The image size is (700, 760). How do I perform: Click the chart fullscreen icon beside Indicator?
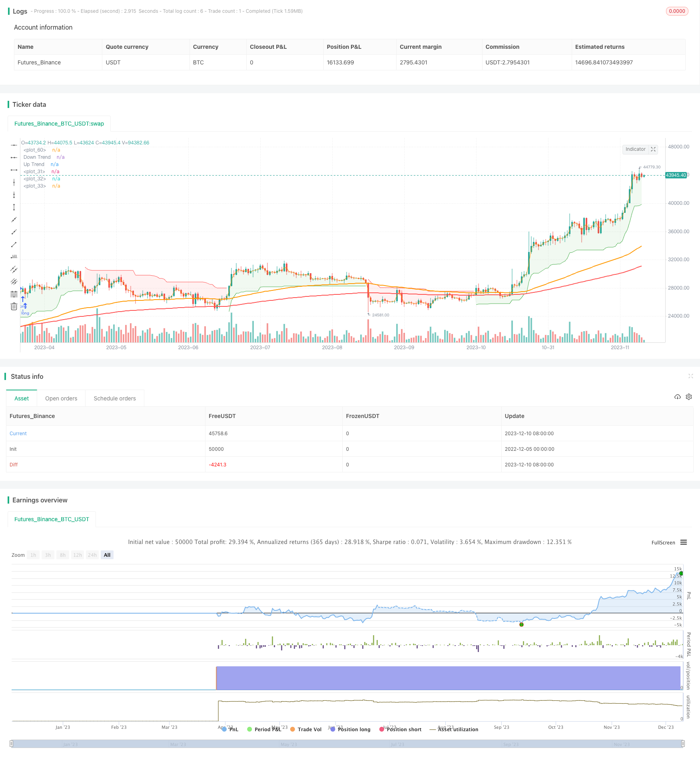coord(653,149)
